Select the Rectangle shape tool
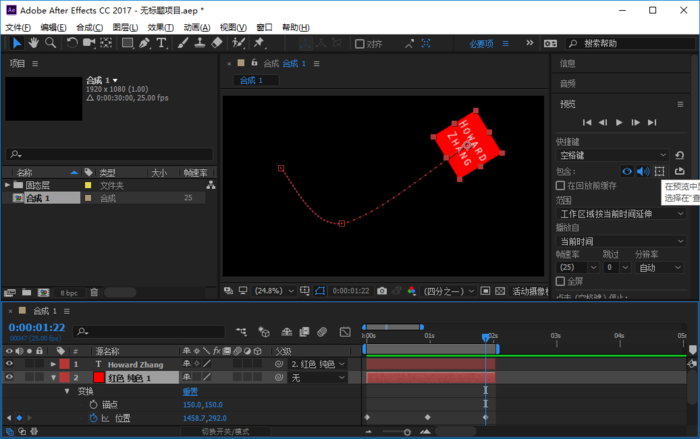700x439 pixels. tap(128, 43)
